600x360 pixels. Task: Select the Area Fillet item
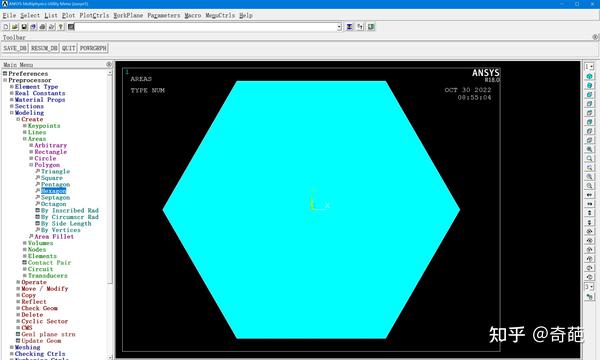(x=54, y=236)
